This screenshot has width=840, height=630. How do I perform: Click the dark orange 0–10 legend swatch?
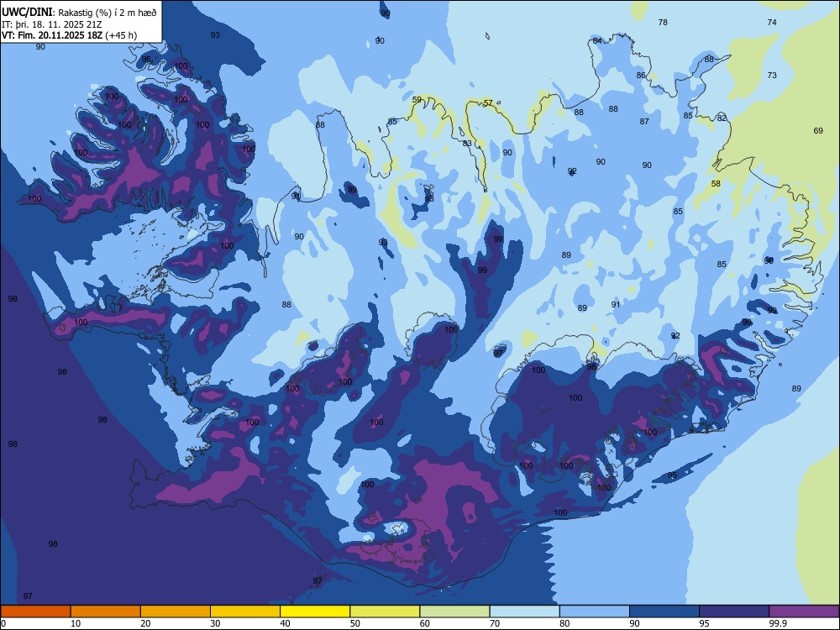tap(35, 612)
